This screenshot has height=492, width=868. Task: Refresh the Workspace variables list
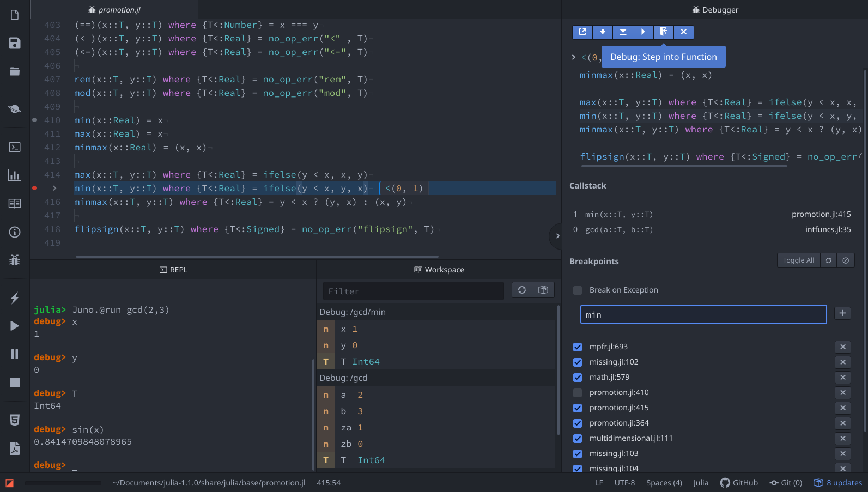[x=522, y=290]
